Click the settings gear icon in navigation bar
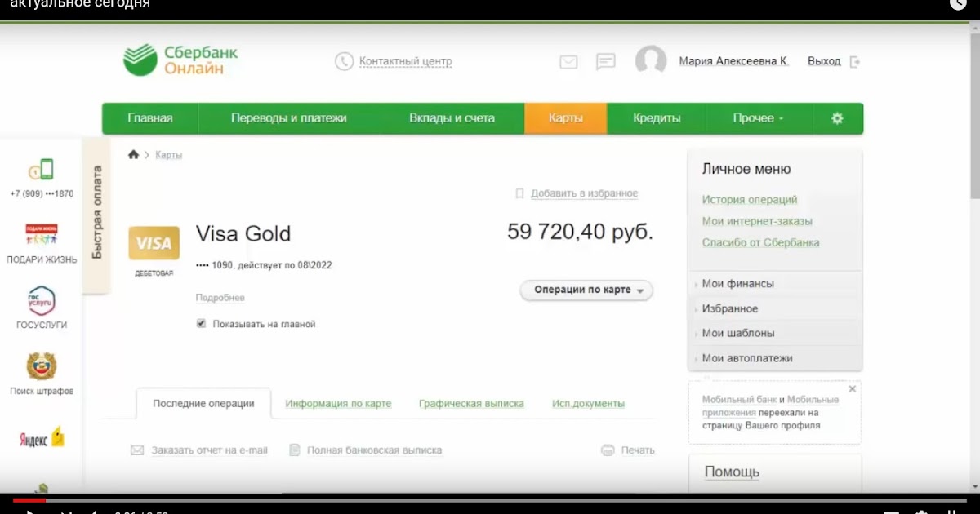The image size is (980, 514). [836, 118]
